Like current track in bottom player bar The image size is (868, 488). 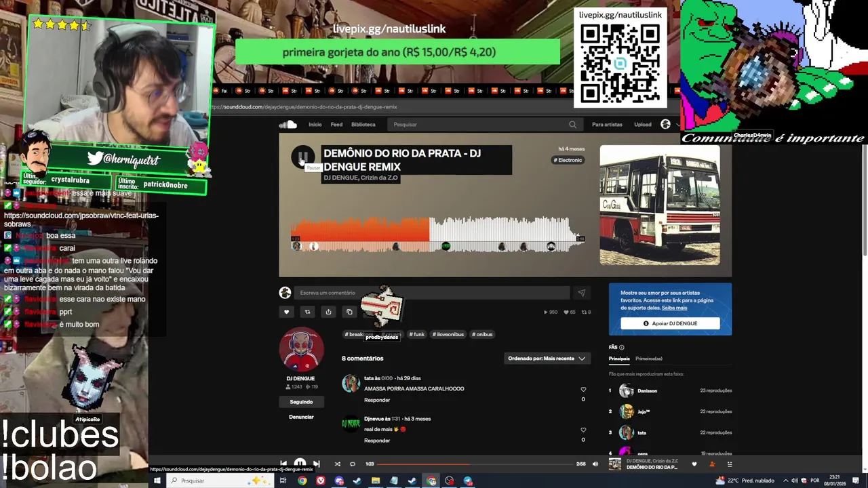(694, 464)
